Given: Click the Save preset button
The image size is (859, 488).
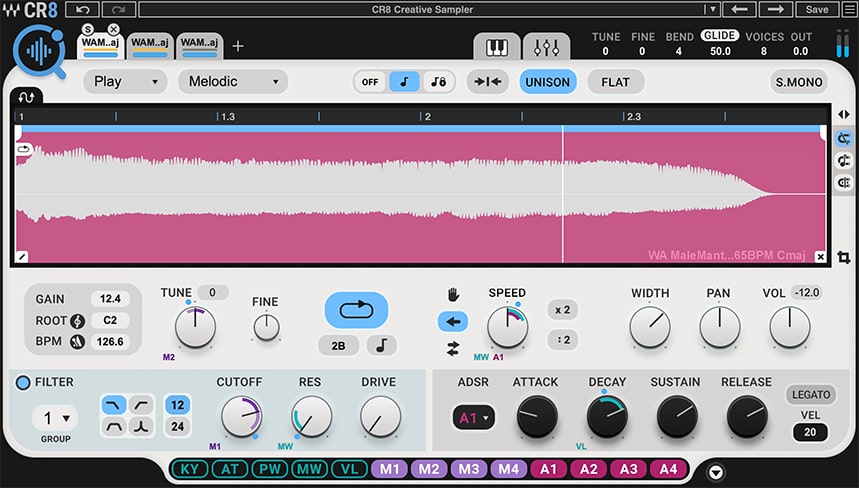Looking at the screenshot, I should click(x=817, y=10).
